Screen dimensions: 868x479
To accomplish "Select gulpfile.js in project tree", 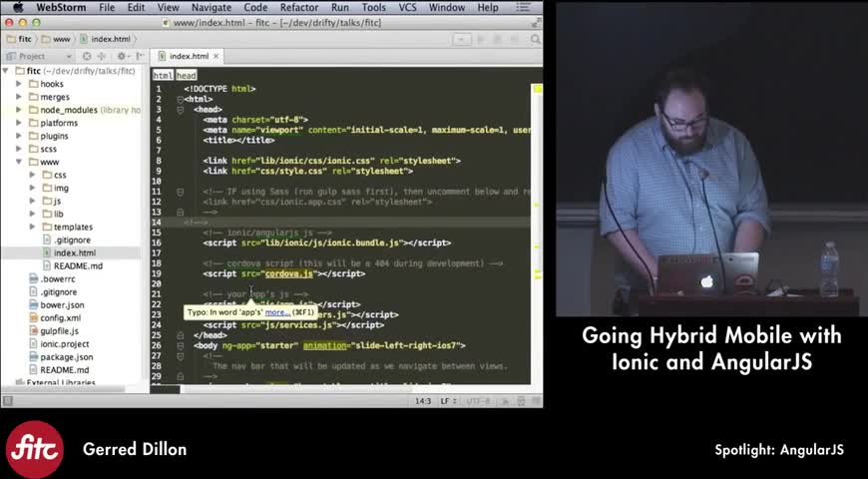I will [x=59, y=331].
